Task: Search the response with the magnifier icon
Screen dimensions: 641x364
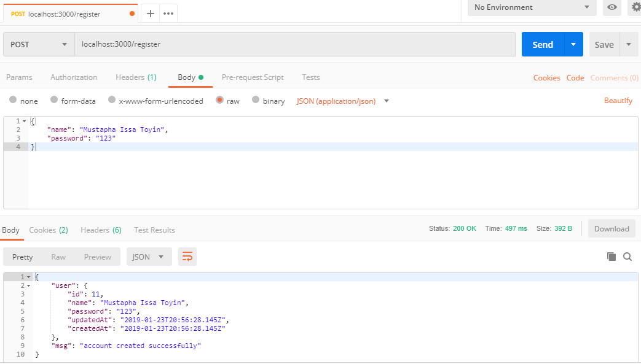Action: coord(627,256)
